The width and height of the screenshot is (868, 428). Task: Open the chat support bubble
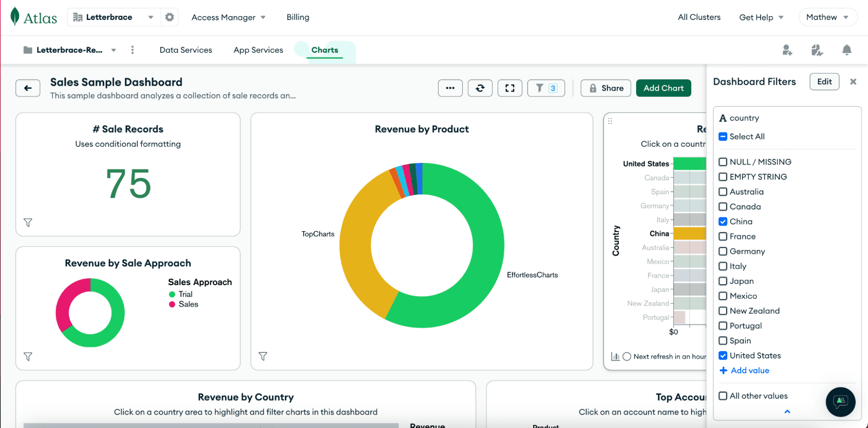point(840,402)
